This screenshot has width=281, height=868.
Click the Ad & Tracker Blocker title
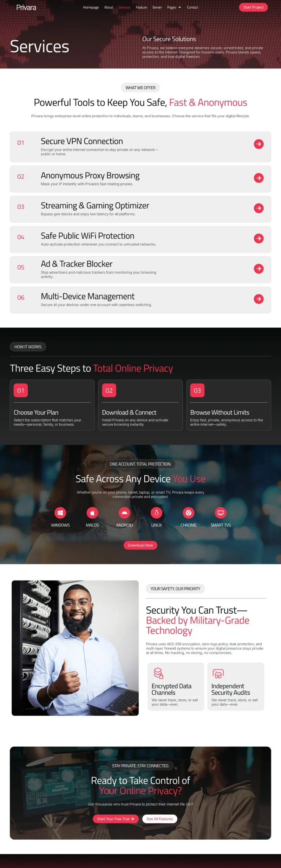(77, 264)
